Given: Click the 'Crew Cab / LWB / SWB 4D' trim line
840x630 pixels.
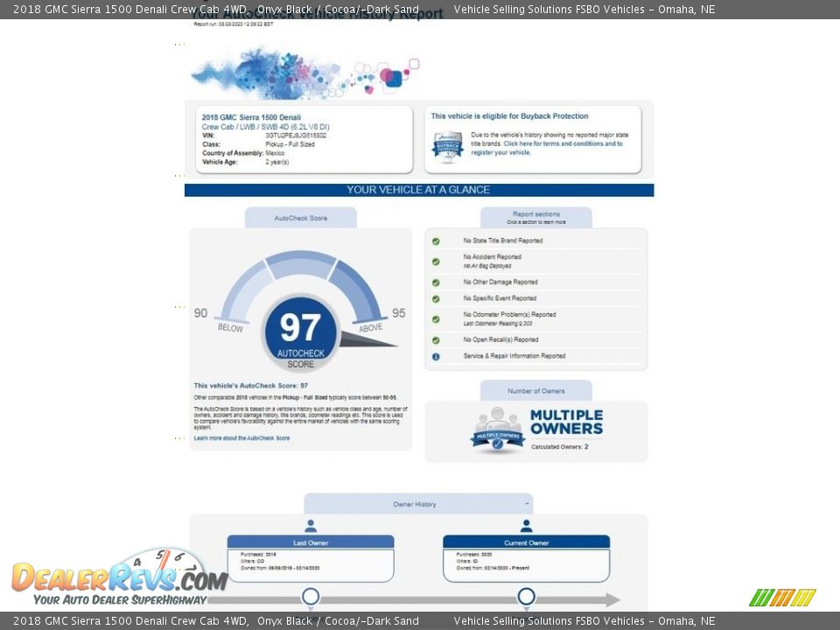Looking at the screenshot, I should coord(266,127).
